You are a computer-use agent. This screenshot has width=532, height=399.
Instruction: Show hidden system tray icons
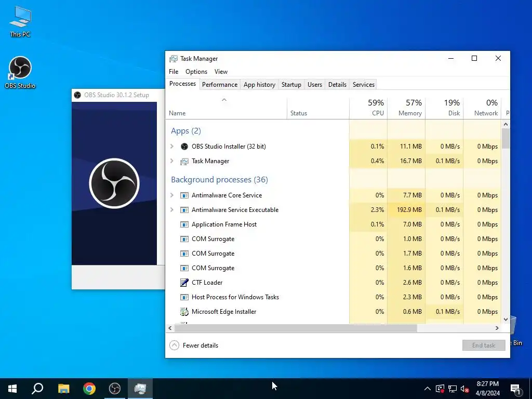point(428,389)
